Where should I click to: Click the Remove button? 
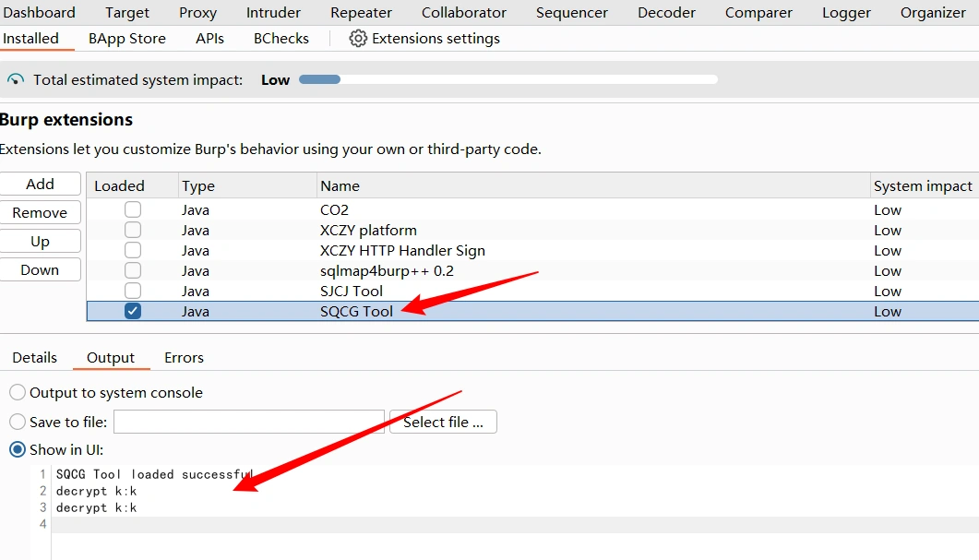click(x=40, y=213)
